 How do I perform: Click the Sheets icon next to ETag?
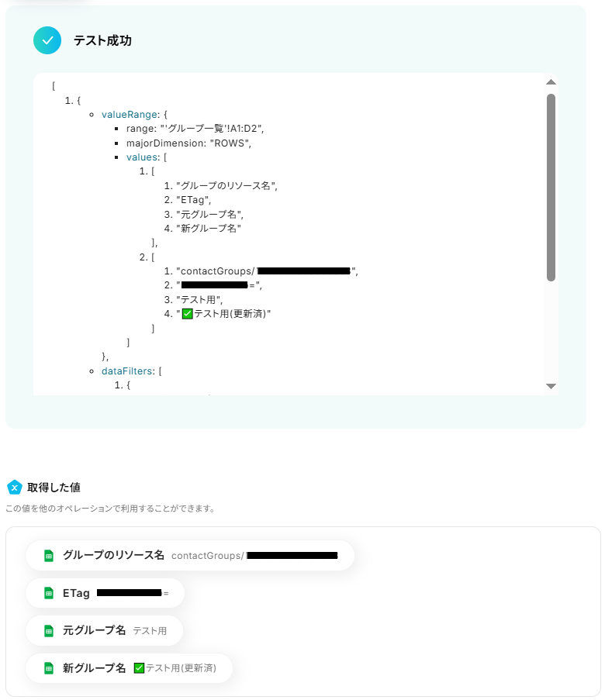click(49, 593)
